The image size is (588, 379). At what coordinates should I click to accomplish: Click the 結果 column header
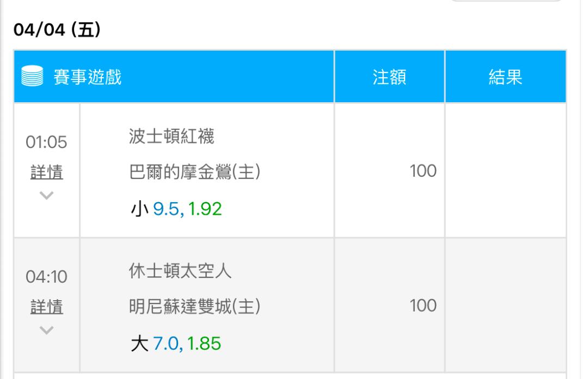pyautogui.click(x=505, y=77)
